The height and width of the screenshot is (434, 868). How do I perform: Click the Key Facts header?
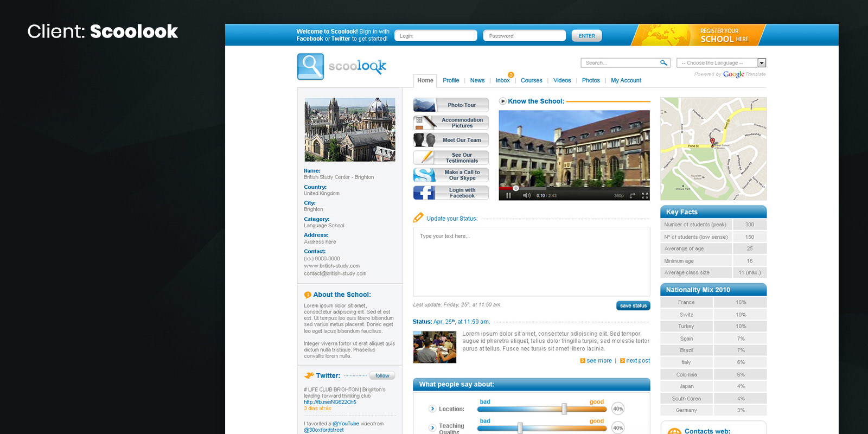pos(713,212)
